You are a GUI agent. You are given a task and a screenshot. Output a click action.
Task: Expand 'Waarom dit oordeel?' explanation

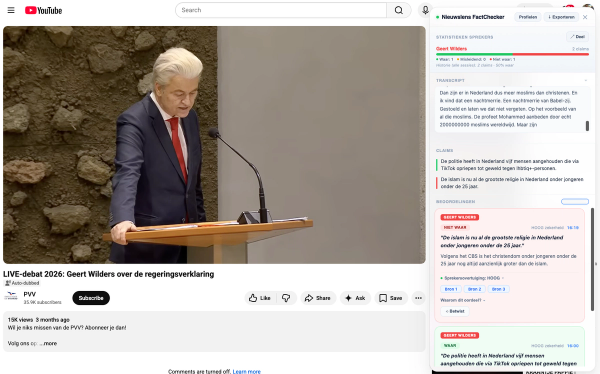point(463,300)
